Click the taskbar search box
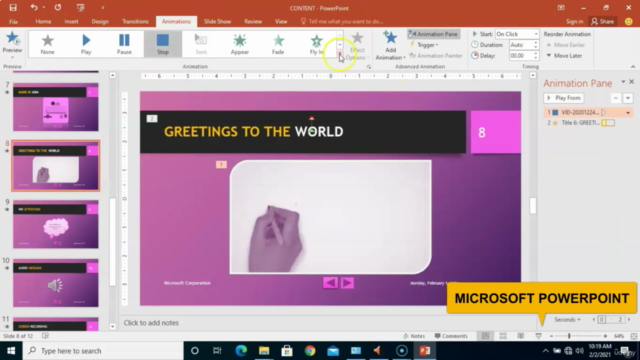 (x=103, y=351)
